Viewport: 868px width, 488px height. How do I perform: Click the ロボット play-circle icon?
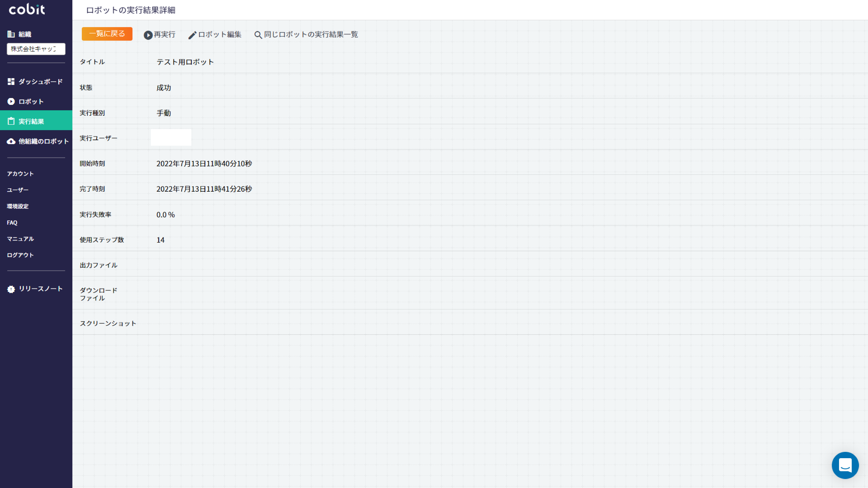[11, 101]
